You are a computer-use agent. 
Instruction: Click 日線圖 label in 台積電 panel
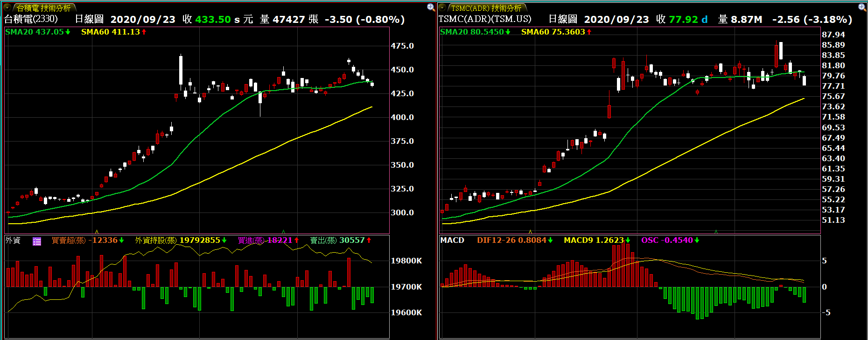[89, 19]
